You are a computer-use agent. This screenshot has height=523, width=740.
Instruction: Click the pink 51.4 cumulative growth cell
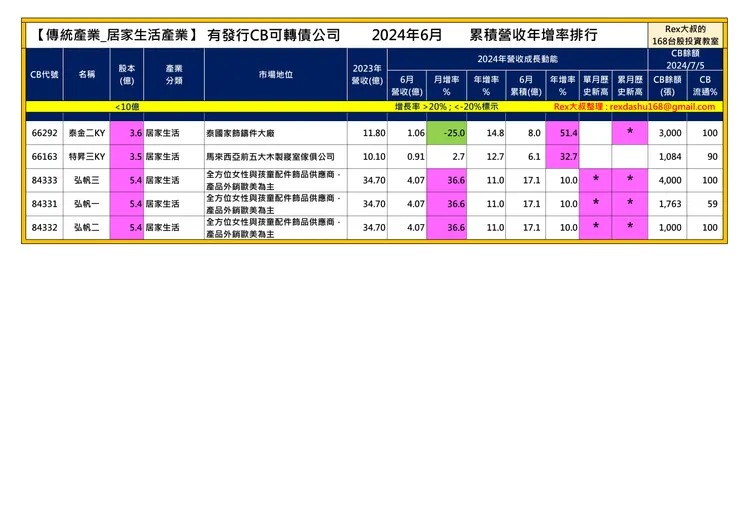[563, 133]
